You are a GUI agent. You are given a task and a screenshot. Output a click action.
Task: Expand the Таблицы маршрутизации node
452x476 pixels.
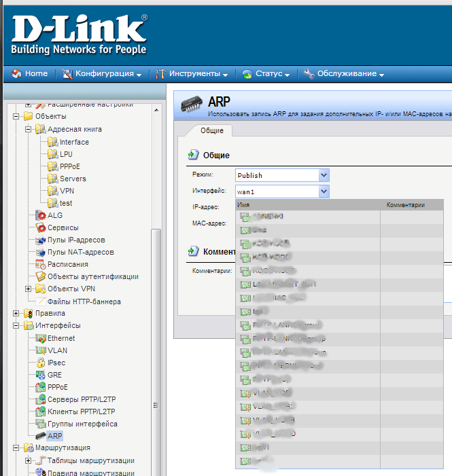coord(29,460)
